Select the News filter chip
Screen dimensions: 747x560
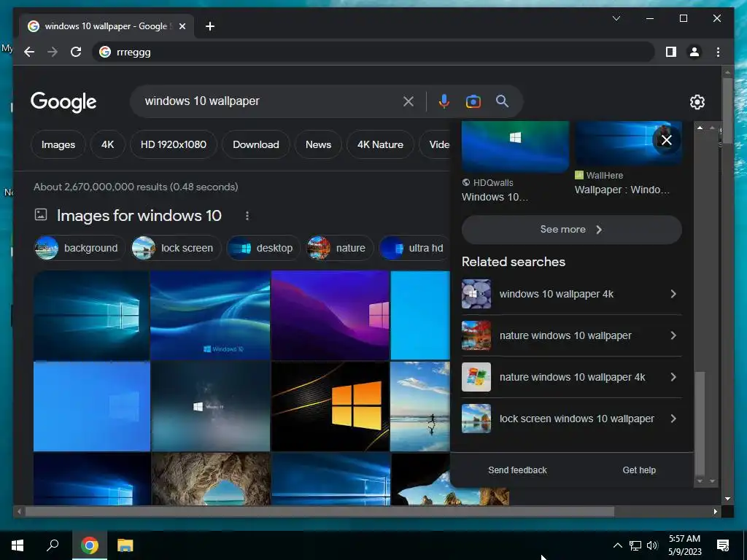point(318,144)
